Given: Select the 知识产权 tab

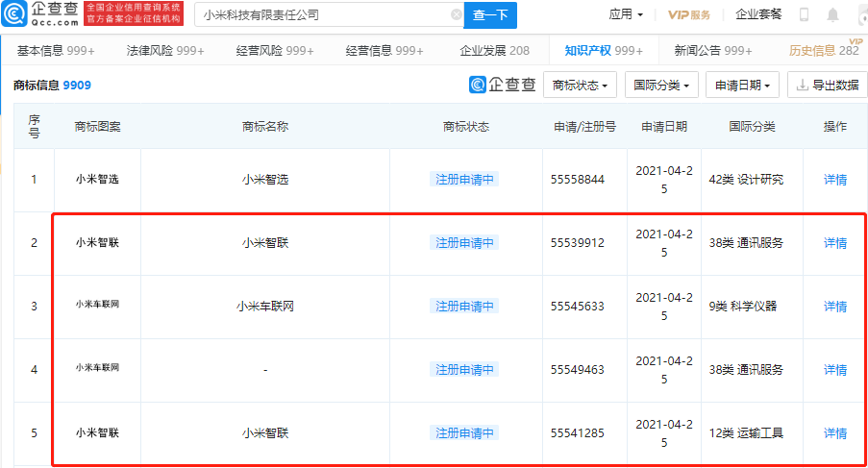Looking at the screenshot, I should pos(604,51).
